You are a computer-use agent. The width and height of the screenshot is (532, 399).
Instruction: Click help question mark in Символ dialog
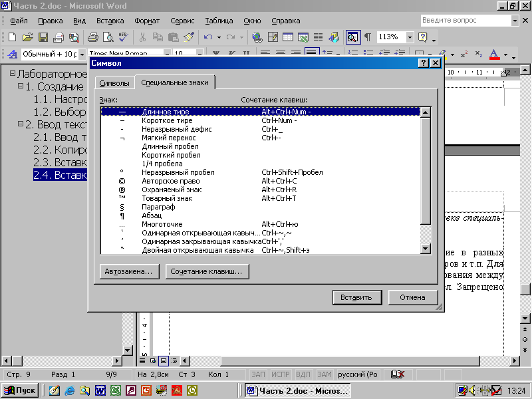pyautogui.click(x=423, y=63)
